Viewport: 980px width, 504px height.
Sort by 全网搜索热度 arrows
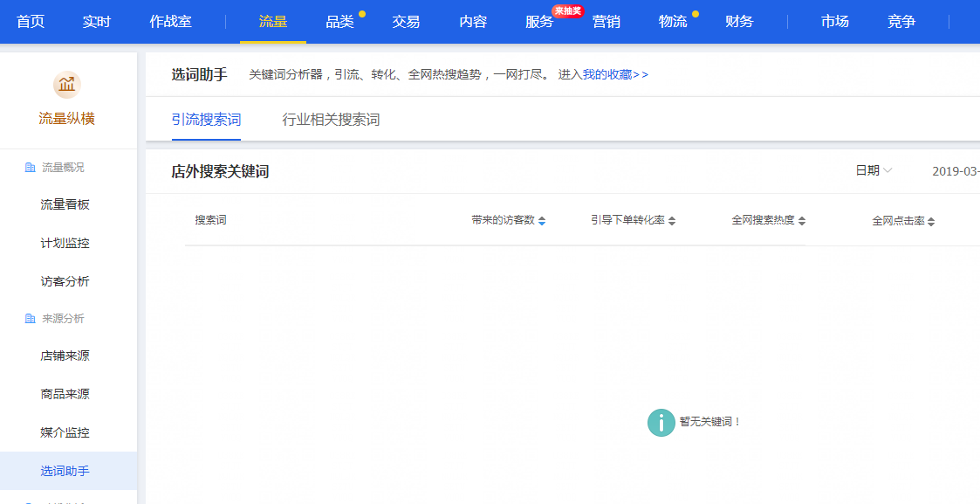pos(802,221)
